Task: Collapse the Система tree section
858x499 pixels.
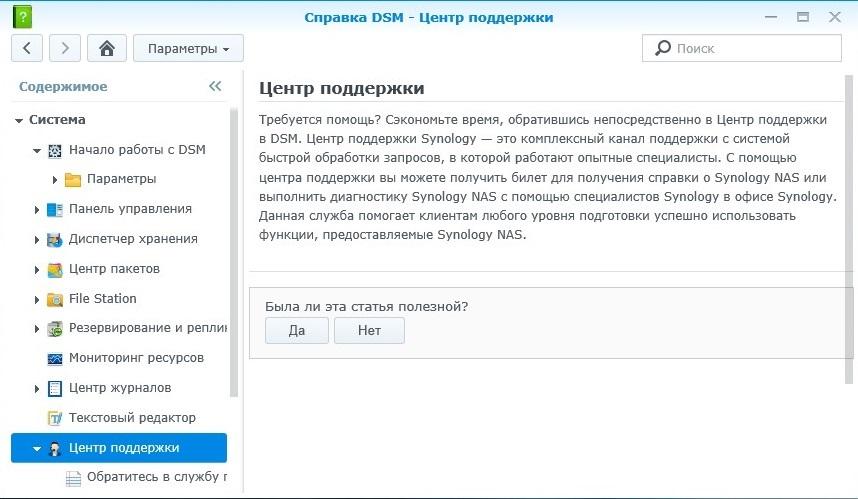Action: click(x=19, y=120)
